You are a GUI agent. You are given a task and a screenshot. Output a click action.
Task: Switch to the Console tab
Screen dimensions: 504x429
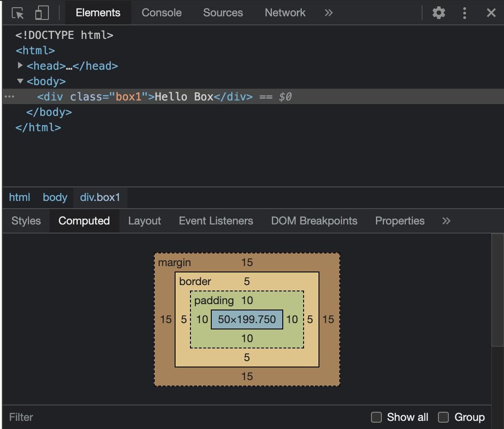coord(162,13)
